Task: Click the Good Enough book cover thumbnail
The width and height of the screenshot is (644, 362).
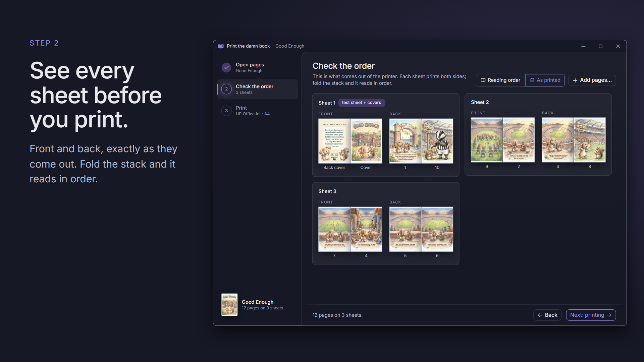Action: 229,305
